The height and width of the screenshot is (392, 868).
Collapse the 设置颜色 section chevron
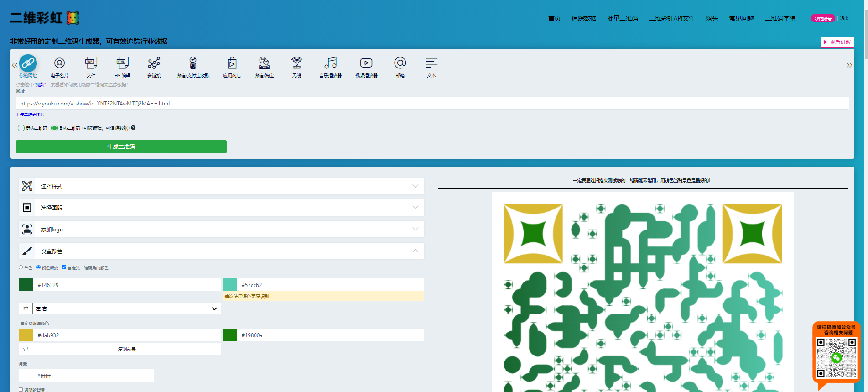coord(415,251)
